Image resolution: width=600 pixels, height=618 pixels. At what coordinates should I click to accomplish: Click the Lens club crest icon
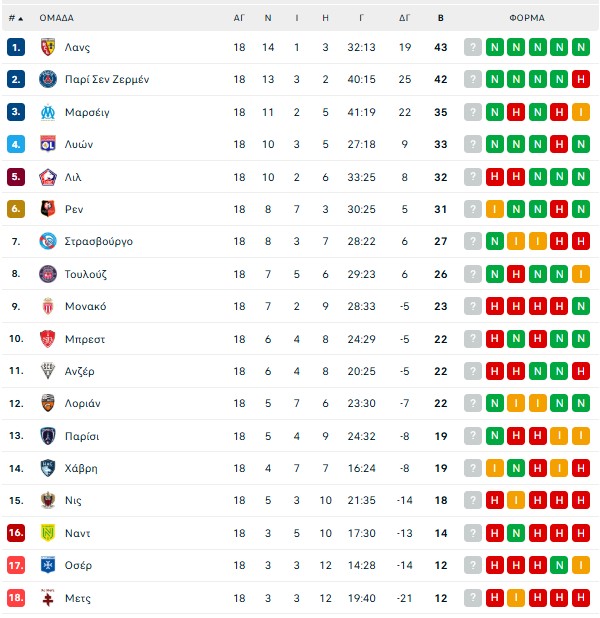pos(48,47)
